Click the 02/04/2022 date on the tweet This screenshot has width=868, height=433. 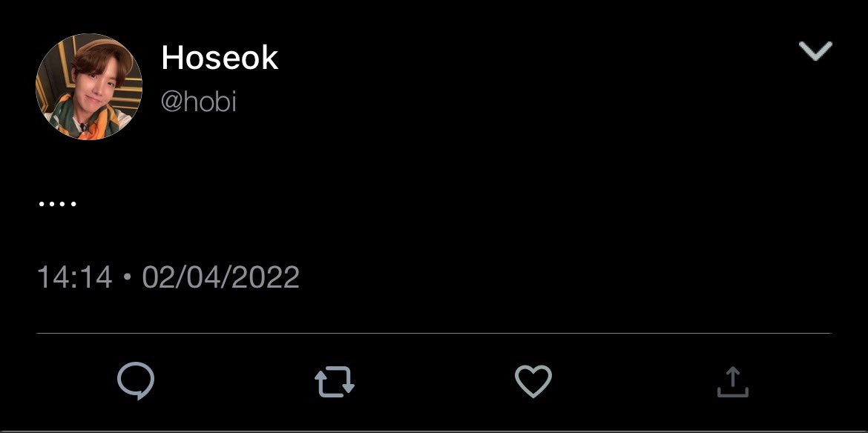tap(221, 277)
